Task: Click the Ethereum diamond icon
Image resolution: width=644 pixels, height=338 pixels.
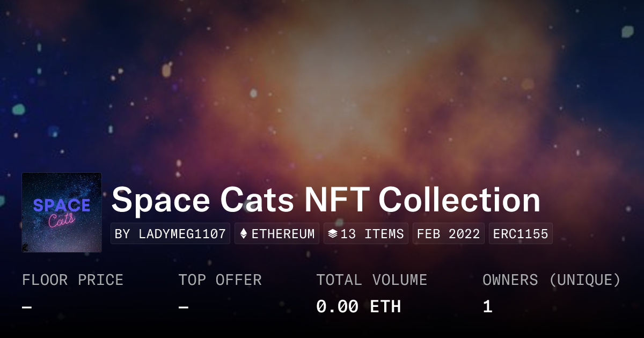Action: pos(244,234)
